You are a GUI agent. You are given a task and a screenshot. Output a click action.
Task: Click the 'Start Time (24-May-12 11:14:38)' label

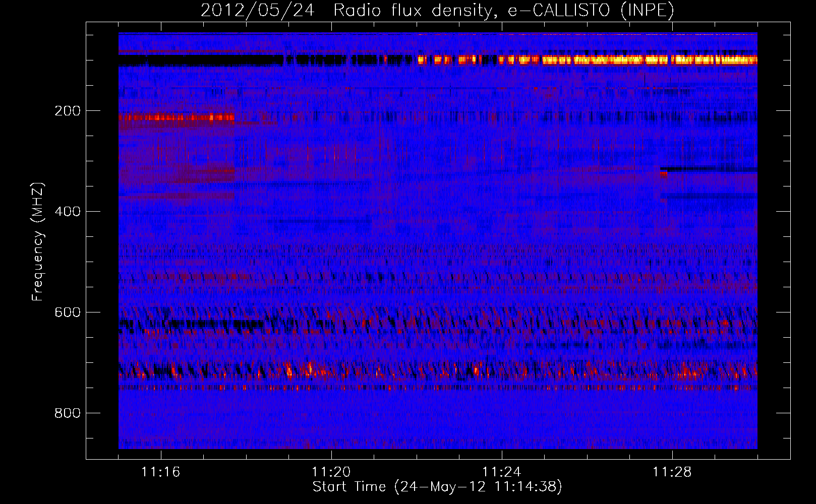click(437, 487)
